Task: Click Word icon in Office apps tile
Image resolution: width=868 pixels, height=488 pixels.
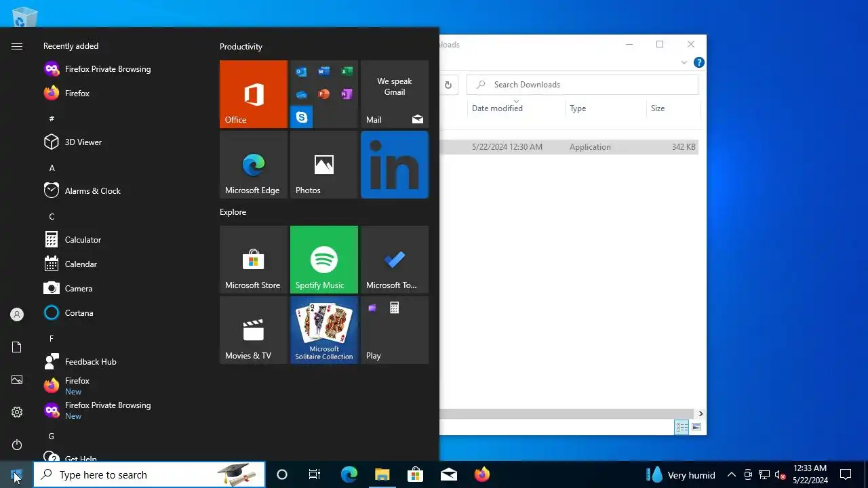Action: 324,71
